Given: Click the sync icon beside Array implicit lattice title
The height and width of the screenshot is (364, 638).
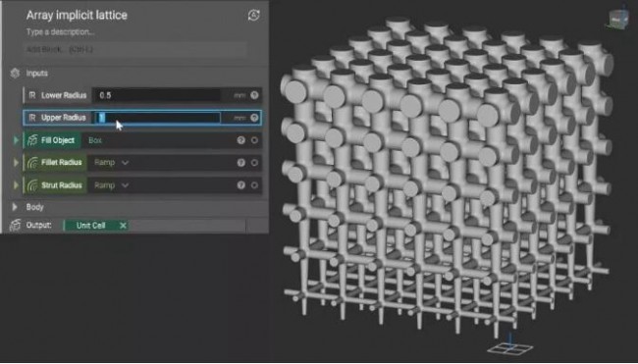Looking at the screenshot, I should [253, 15].
